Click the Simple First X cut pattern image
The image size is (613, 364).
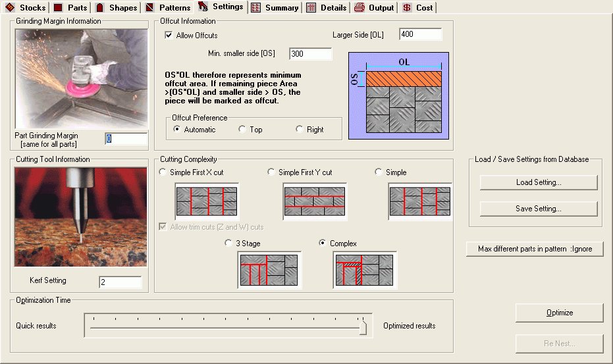click(x=207, y=202)
